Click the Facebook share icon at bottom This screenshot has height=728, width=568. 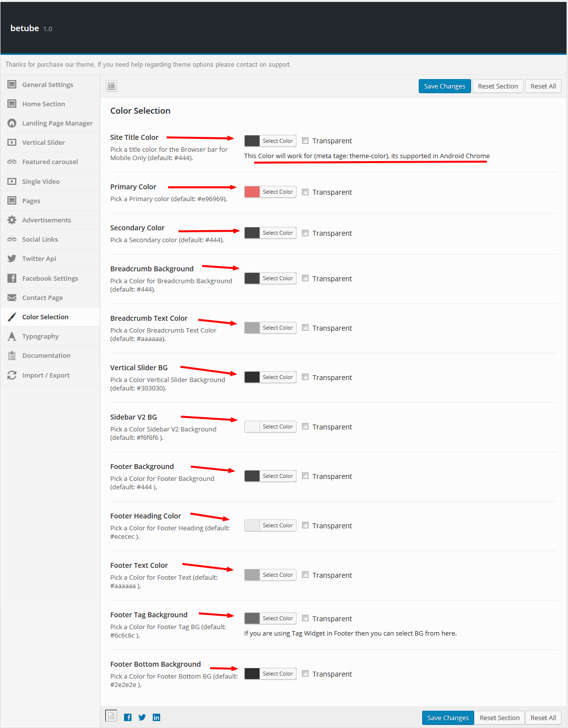128,717
